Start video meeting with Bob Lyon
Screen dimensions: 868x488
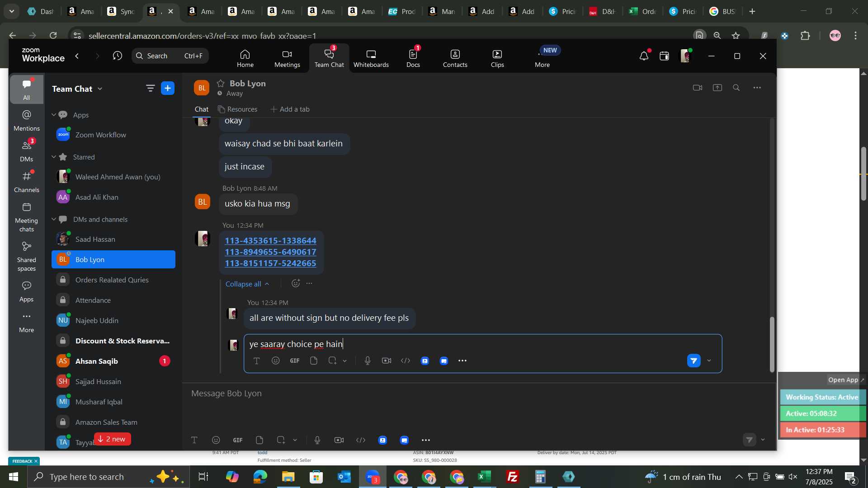click(x=698, y=88)
